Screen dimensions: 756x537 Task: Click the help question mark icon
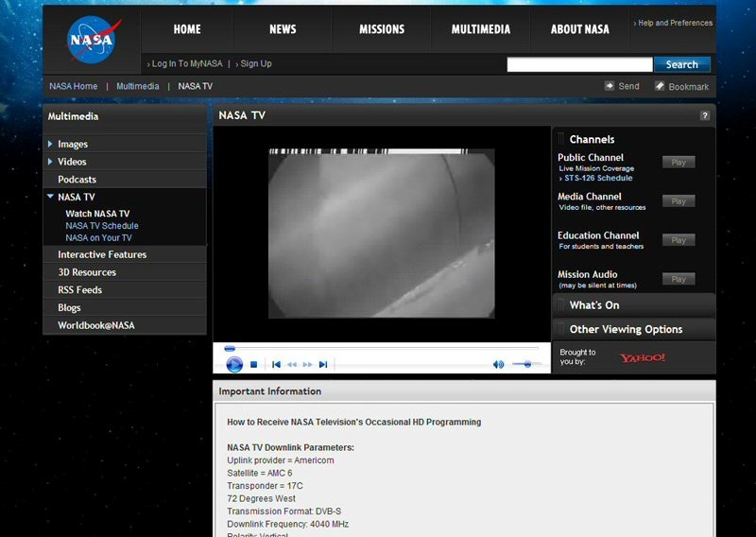(705, 115)
